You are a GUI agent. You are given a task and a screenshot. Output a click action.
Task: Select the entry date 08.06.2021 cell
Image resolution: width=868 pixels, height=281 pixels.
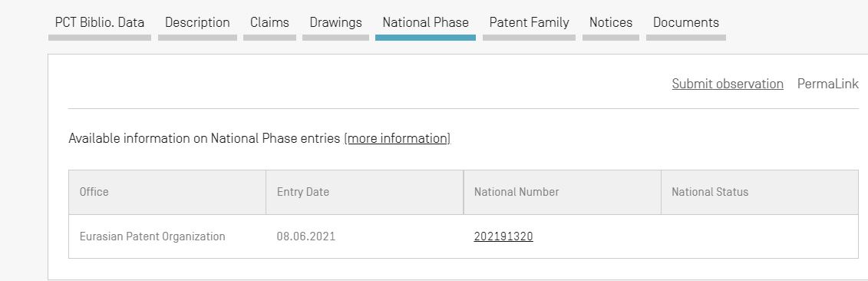(x=365, y=236)
